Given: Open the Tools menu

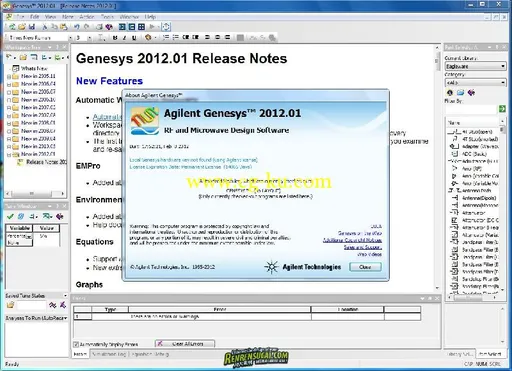Looking at the screenshot, I should click(107, 17).
